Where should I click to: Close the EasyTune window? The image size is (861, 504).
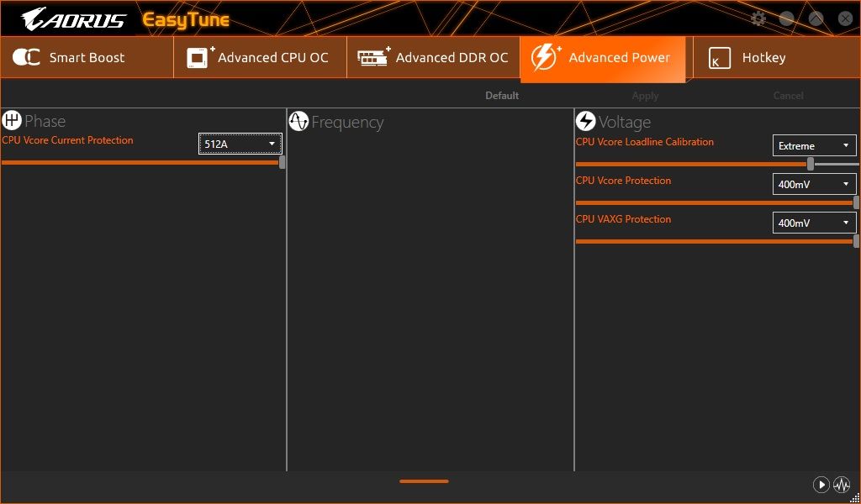[846, 19]
